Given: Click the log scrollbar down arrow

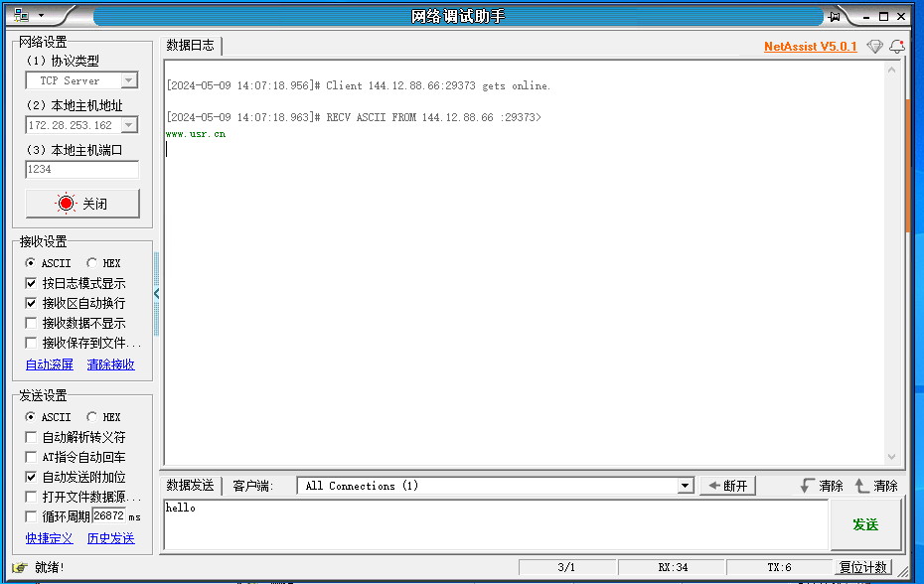Looking at the screenshot, I should click(x=891, y=457).
